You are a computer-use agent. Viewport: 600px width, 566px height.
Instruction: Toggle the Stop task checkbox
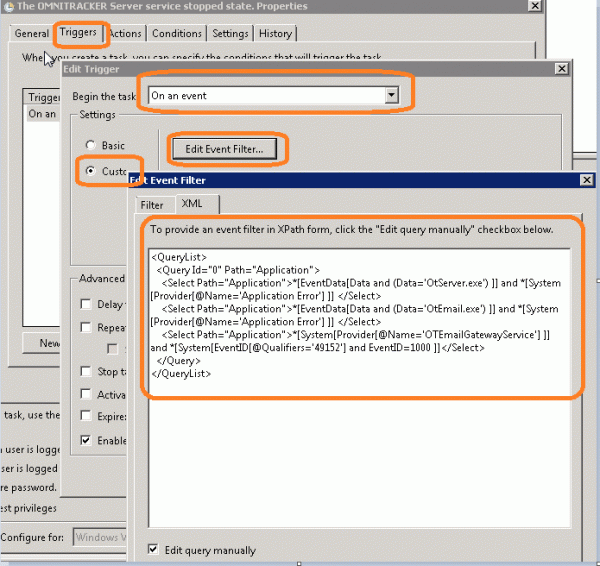tap(86, 371)
